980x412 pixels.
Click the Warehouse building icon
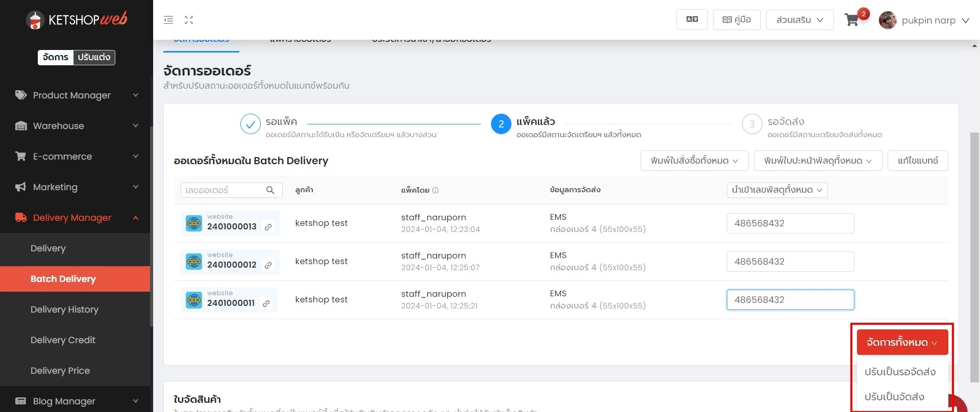click(21, 126)
